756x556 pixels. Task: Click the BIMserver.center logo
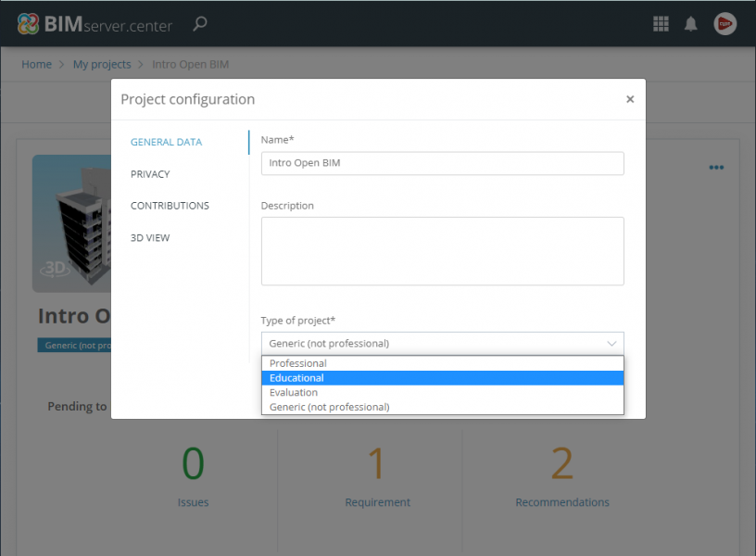(x=94, y=24)
